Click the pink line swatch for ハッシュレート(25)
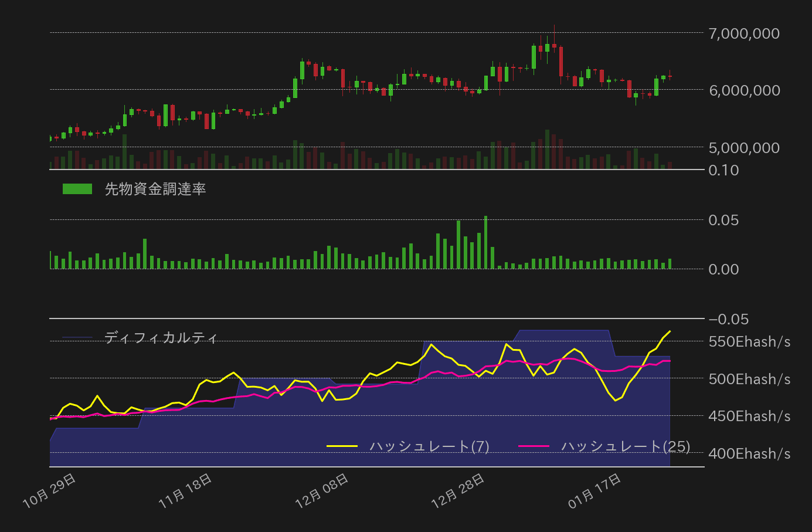812x532 pixels. pos(534,446)
